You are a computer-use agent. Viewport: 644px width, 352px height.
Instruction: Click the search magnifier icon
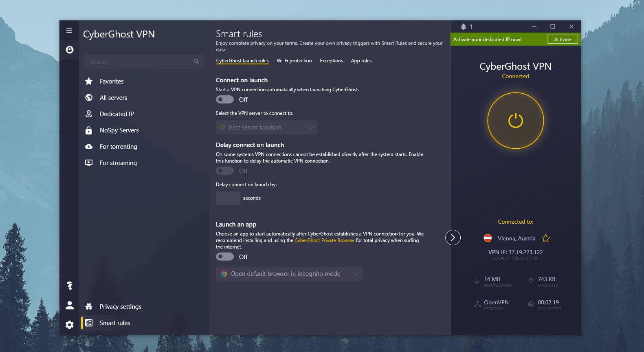(196, 62)
